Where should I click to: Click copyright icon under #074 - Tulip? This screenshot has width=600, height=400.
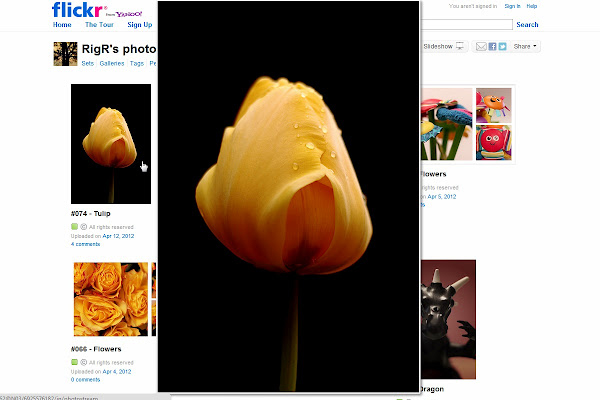click(x=83, y=227)
